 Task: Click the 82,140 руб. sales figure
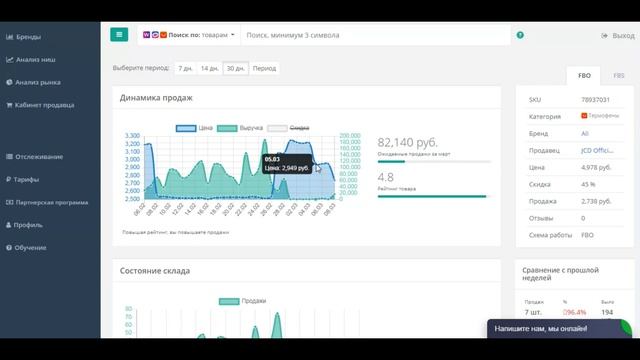coord(407,142)
